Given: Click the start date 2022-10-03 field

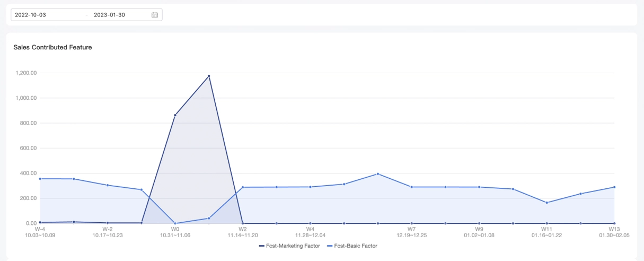Looking at the screenshot, I should pyautogui.click(x=31, y=15).
